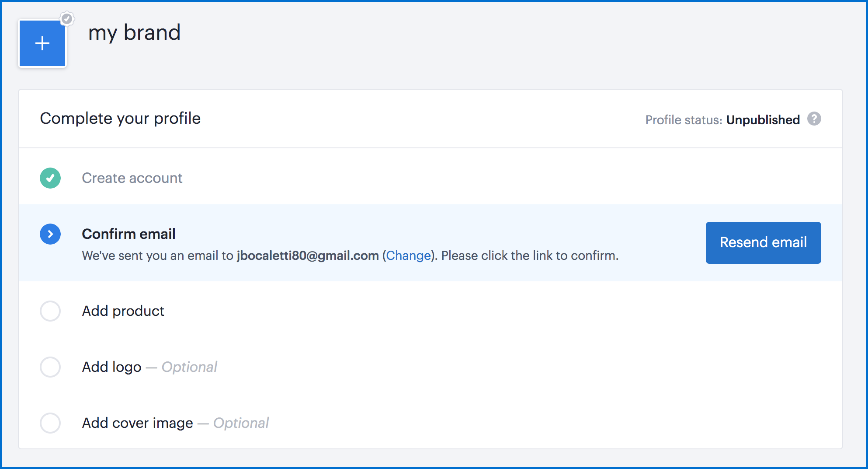This screenshot has height=469, width=868.
Task: Open the Add logo step label
Action: (111, 367)
